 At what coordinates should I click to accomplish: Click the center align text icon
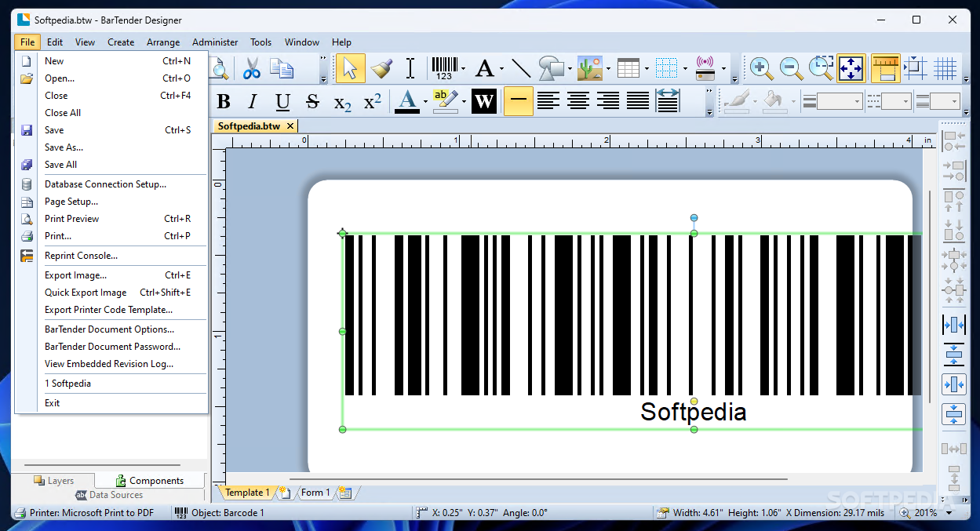tap(578, 102)
